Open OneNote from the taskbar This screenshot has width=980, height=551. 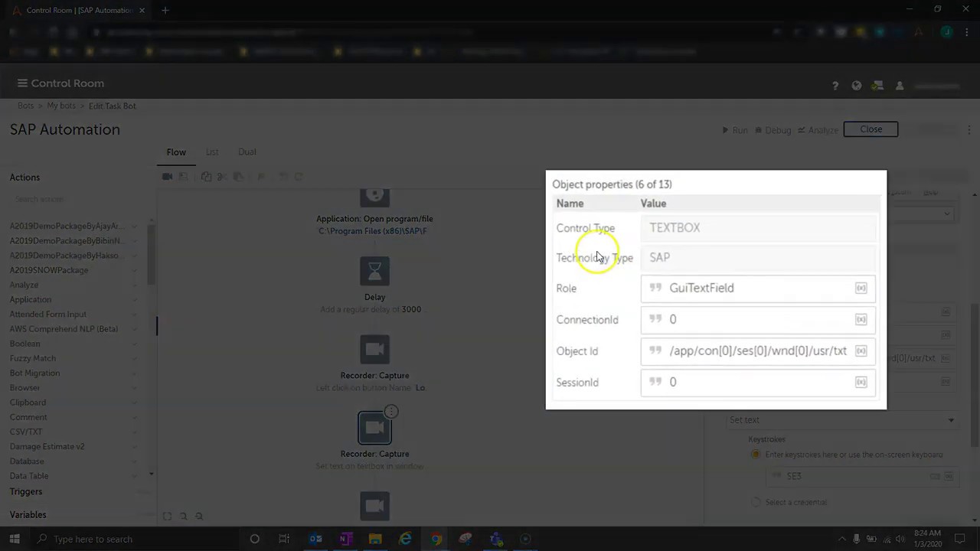[x=345, y=539]
